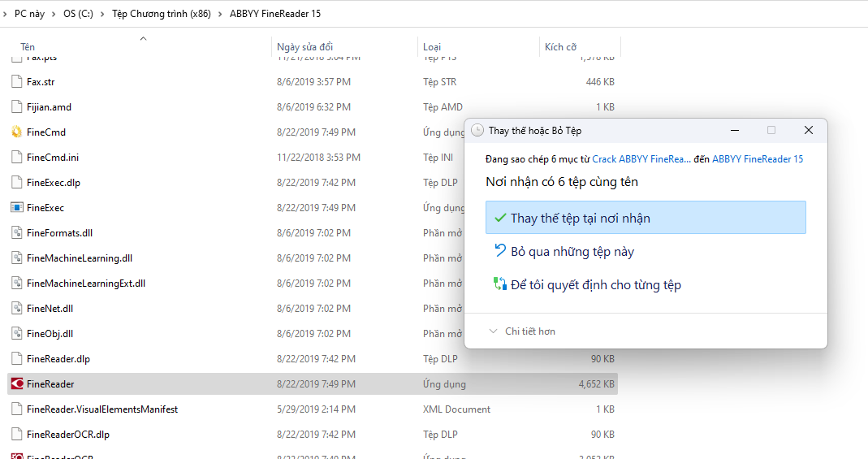Open the breadcrumb chevron after "PC này"
The width and height of the screenshot is (868, 459).
[54, 14]
